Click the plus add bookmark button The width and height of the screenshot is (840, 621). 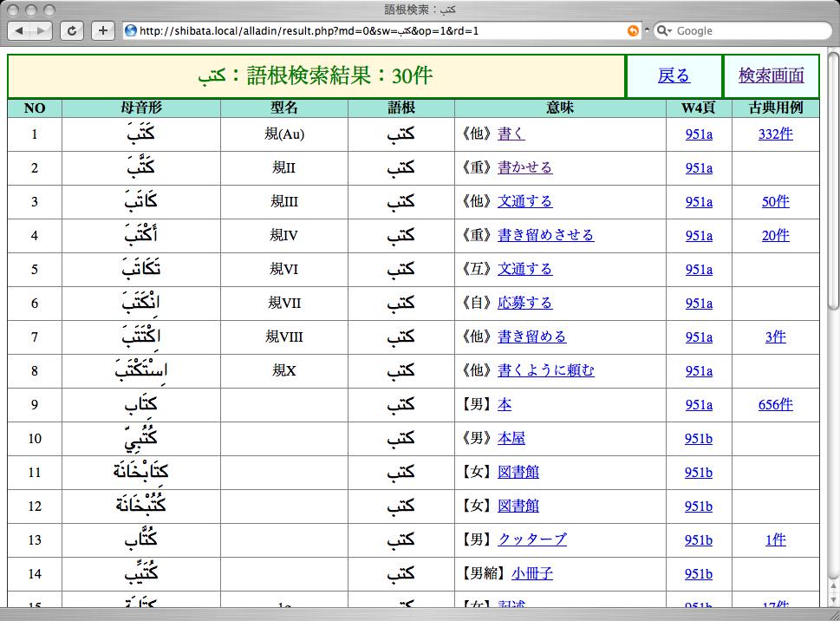click(102, 30)
